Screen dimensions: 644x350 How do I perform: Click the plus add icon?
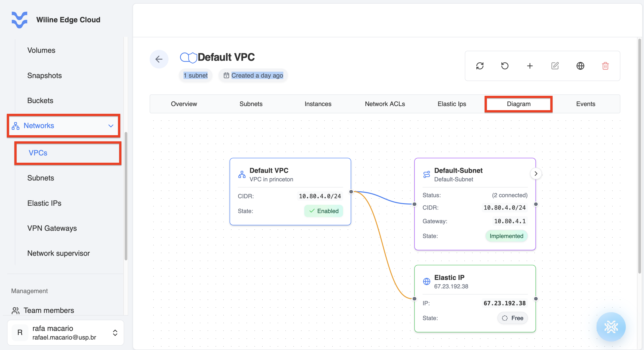point(530,66)
